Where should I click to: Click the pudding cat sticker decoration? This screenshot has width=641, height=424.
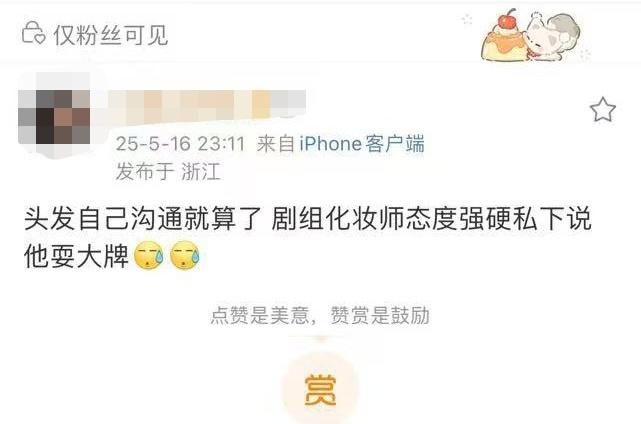(x=531, y=36)
